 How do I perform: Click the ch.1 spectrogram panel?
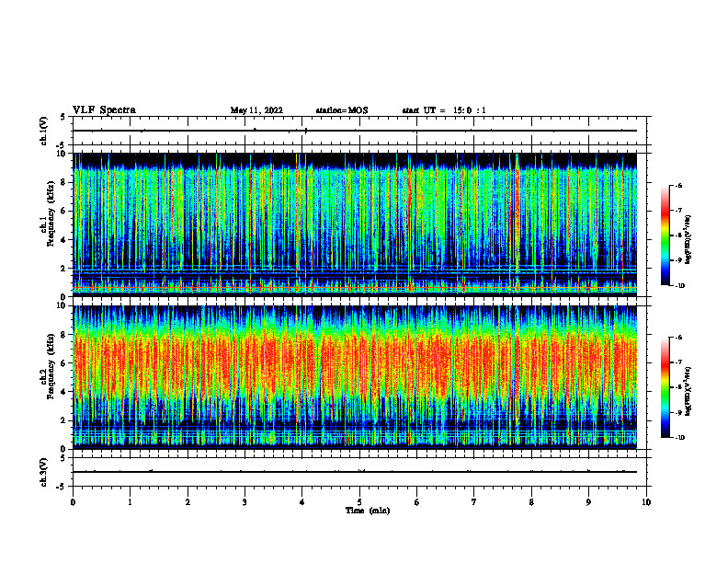coord(355,224)
